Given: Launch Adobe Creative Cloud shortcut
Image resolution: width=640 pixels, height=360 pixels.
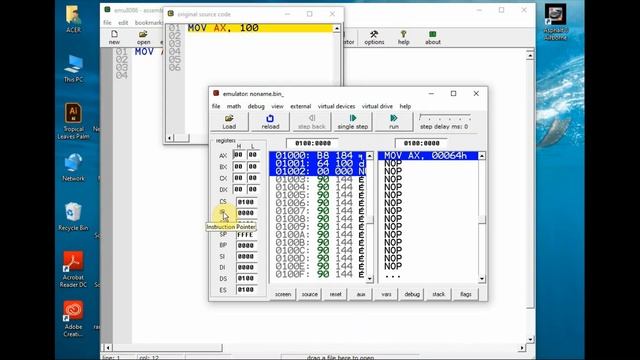Looking at the screenshot, I should pyautogui.click(x=73, y=319).
